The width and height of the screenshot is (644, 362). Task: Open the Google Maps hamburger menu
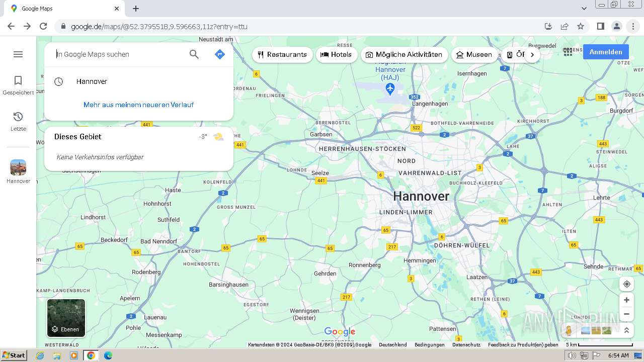pyautogui.click(x=18, y=54)
